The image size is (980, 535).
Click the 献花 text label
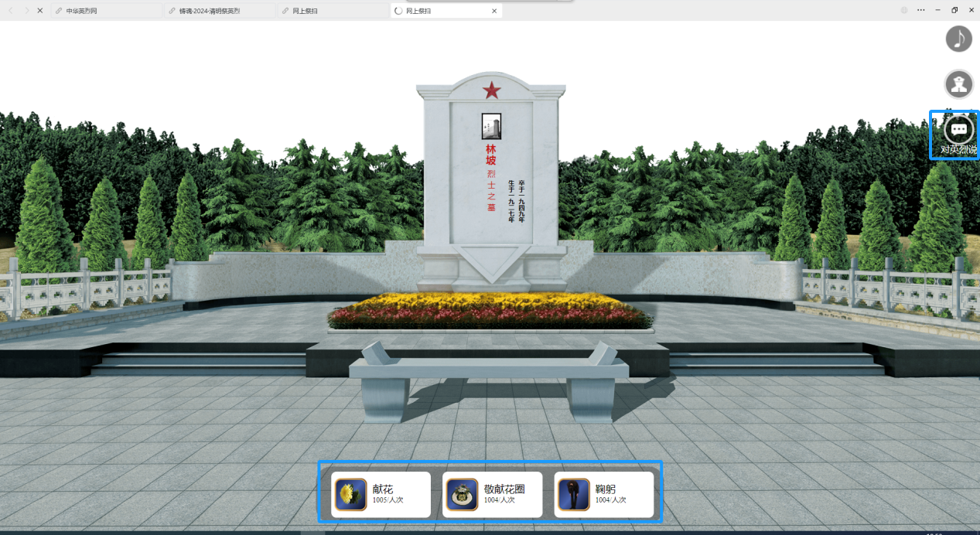pos(383,489)
